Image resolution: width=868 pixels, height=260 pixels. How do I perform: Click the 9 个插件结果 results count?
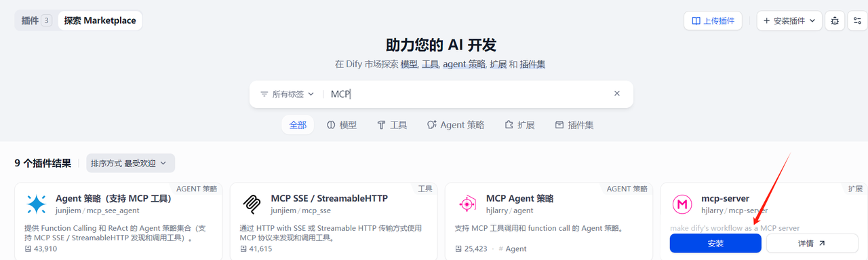click(x=43, y=163)
